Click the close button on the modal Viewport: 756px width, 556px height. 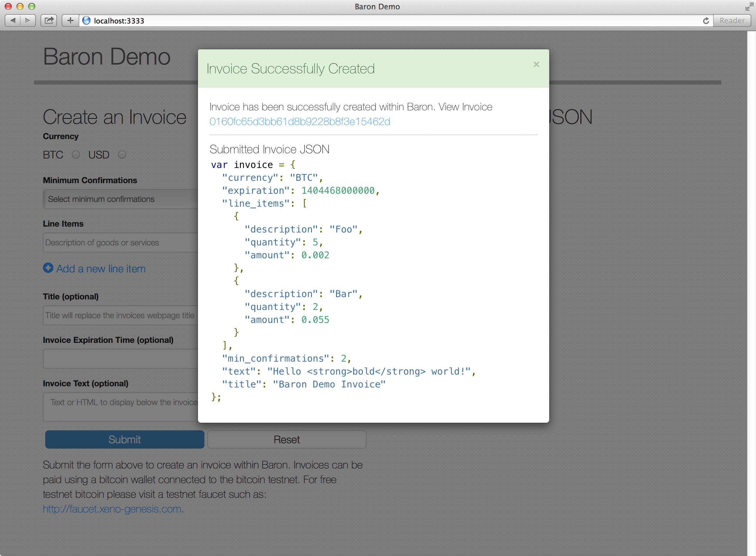[537, 65]
